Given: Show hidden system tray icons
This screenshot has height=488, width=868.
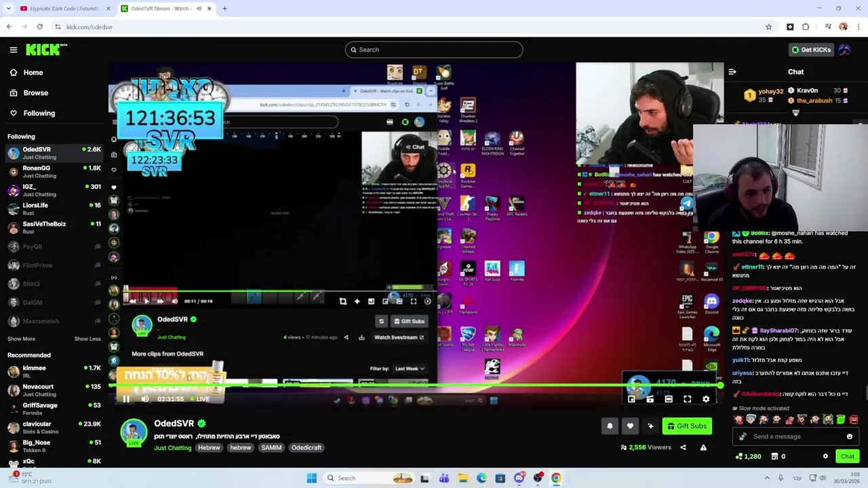Looking at the screenshot, I should coord(767,479).
